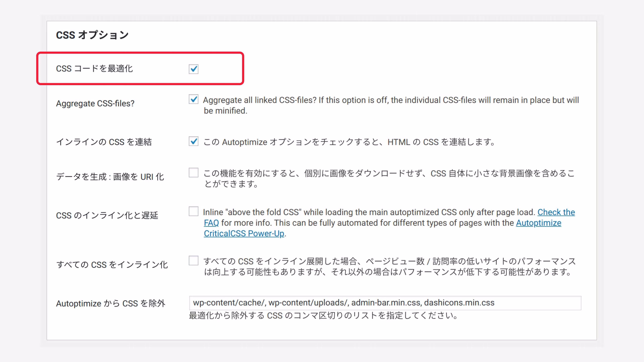Untick the インラインの CSS を連結 checkbox
Screen dimensions: 644x362
(194, 141)
